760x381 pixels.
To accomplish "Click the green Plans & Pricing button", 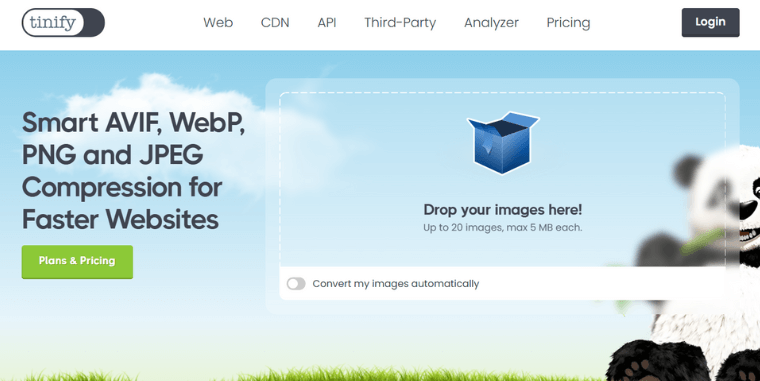I will pos(77,262).
